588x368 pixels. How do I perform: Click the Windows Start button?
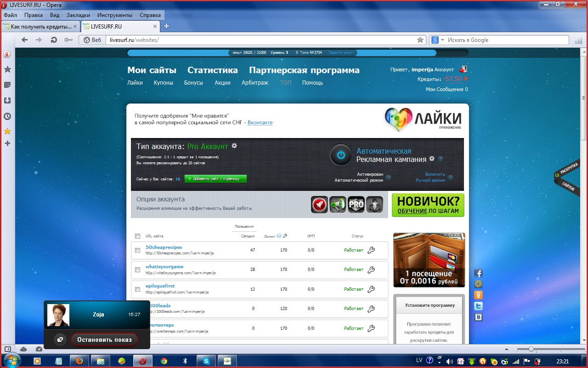pos(11,360)
